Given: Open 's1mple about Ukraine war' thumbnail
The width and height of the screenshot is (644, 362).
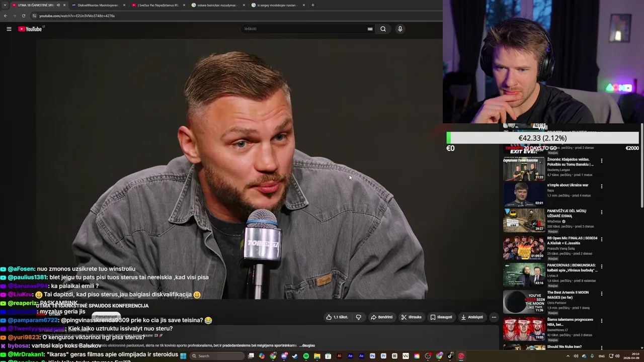Looking at the screenshot, I should (524, 194).
